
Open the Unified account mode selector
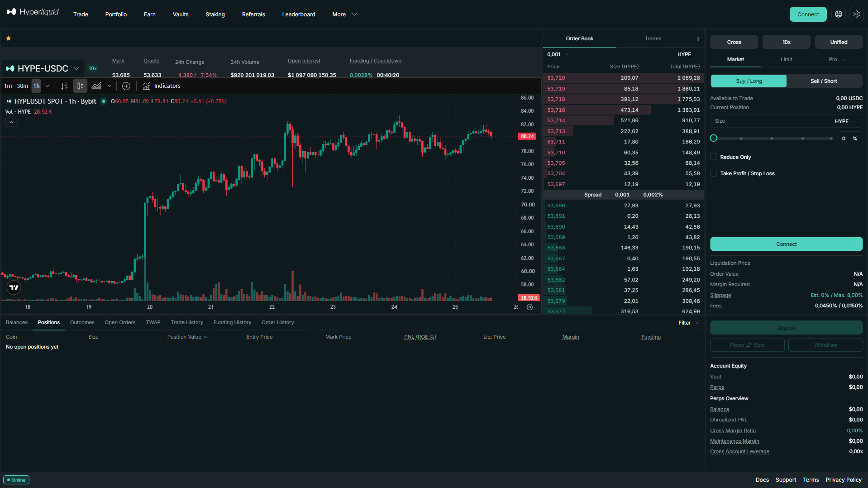point(839,42)
